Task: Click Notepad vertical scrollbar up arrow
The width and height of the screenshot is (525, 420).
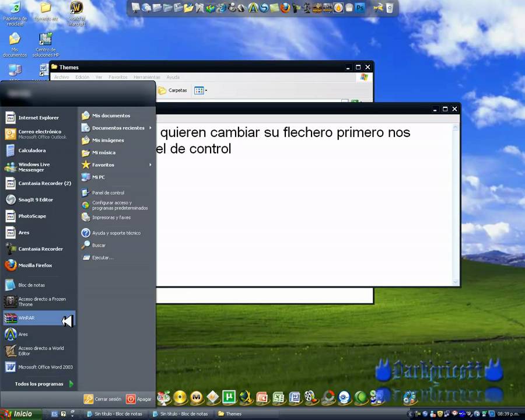Action: click(456, 128)
